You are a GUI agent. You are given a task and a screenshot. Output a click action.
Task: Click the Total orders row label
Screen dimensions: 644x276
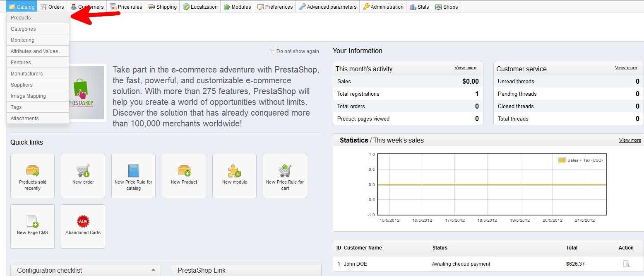pyautogui.click(x=351, y=107)
